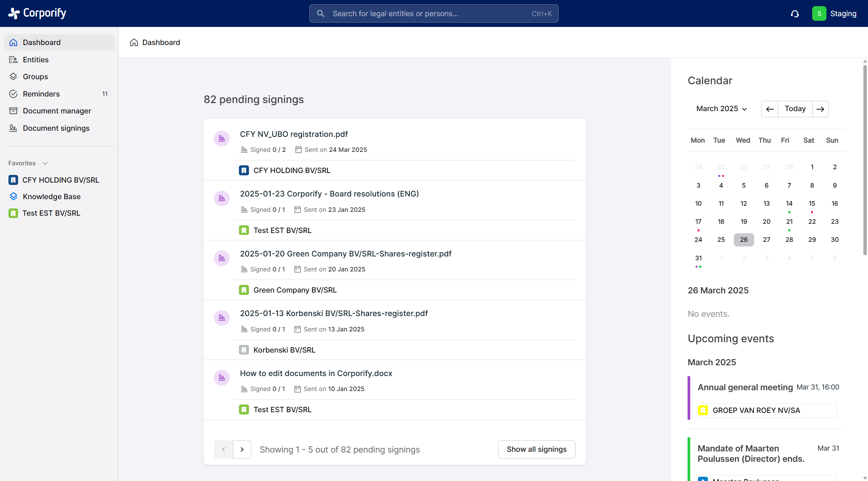Click the headset support icon
868x481 pixels.
click(x=795, y=14)
